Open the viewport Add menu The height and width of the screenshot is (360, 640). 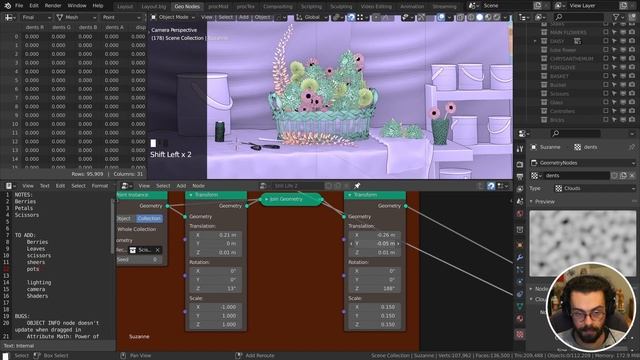(244, 17)
